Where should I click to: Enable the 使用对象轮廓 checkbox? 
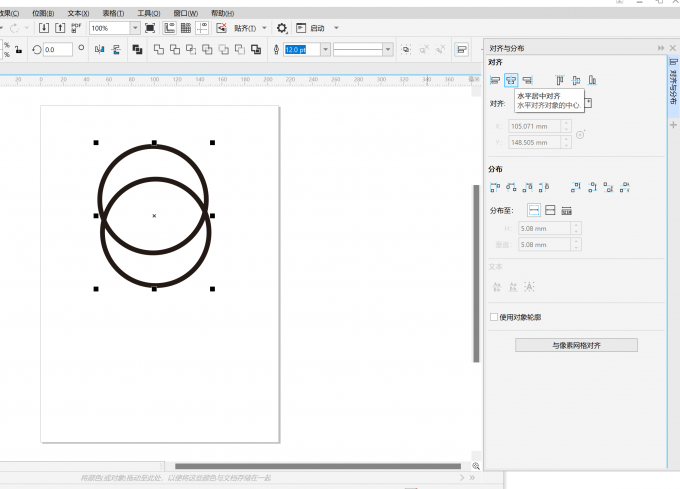click(x=494, y=317)
